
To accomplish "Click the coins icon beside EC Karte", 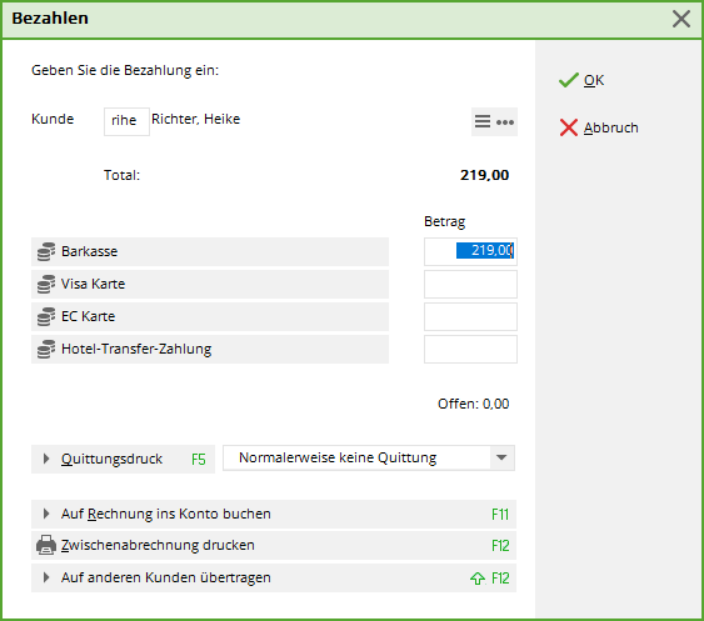I will pos(46,317).
